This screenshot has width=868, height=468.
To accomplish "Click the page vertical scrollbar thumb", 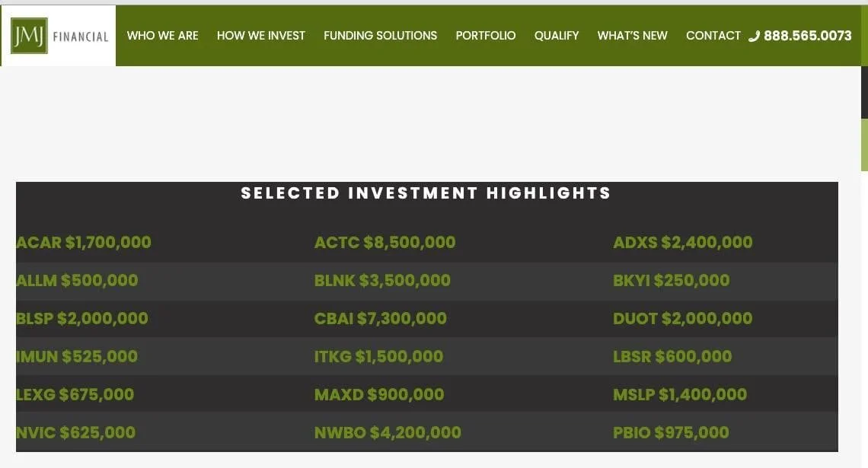I will click(864, 145).
